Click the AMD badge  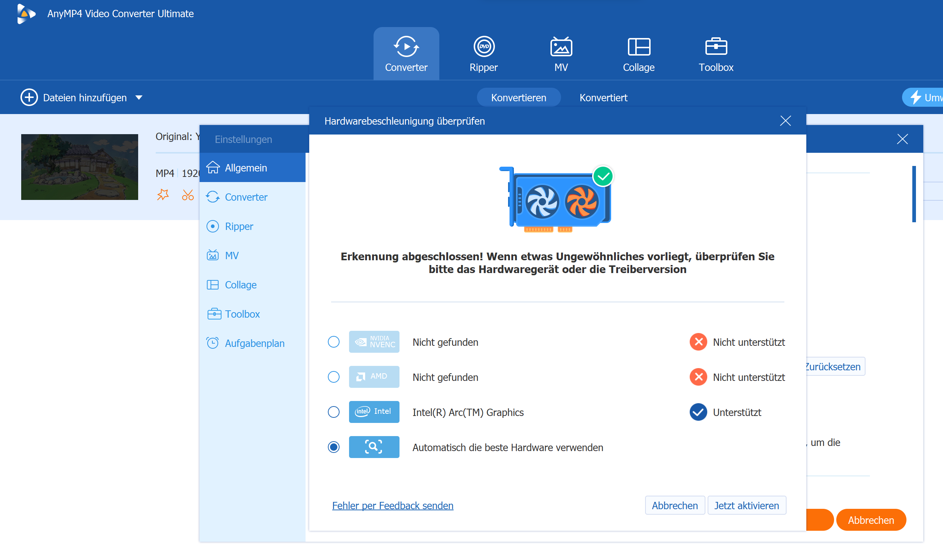(x=374, y=377)
